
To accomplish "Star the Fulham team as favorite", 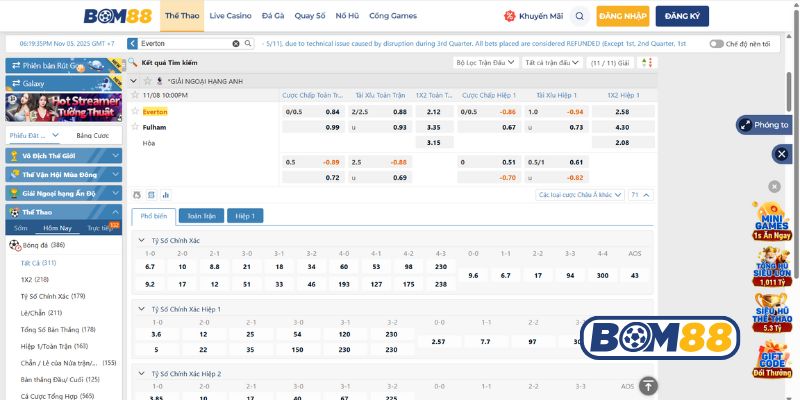I will (x=136, y=127).
